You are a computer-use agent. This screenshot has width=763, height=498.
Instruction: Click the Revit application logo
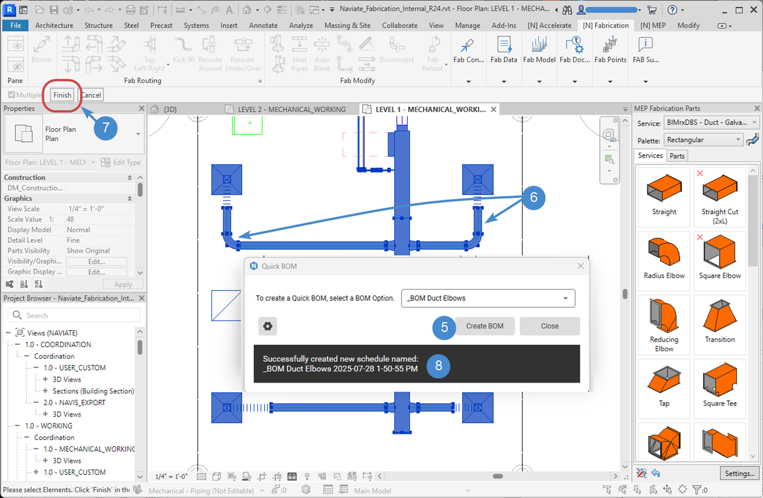coord(9,9)
